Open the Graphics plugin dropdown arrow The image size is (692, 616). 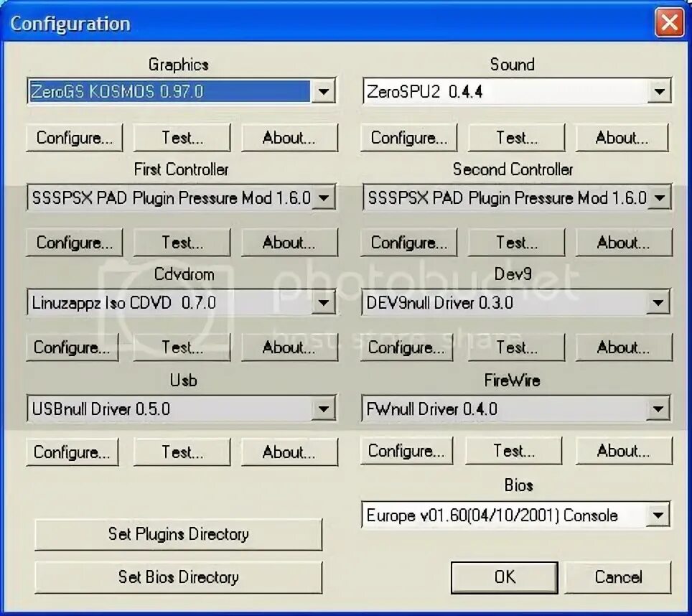[323, 91]
